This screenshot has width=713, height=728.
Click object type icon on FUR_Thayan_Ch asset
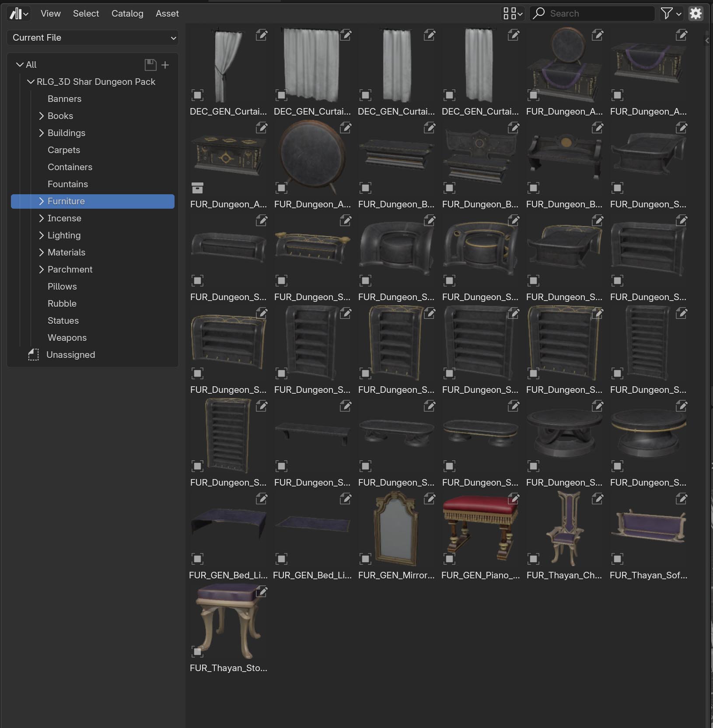[533, 559]
